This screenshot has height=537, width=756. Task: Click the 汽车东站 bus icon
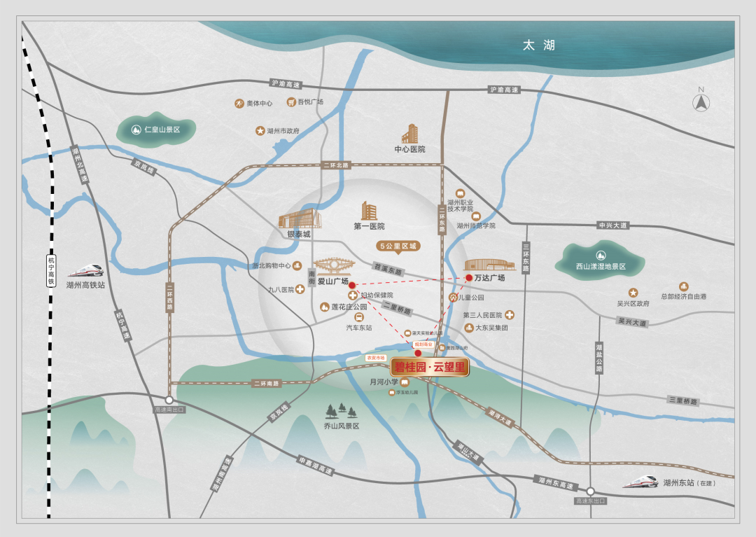click(359, 317)
